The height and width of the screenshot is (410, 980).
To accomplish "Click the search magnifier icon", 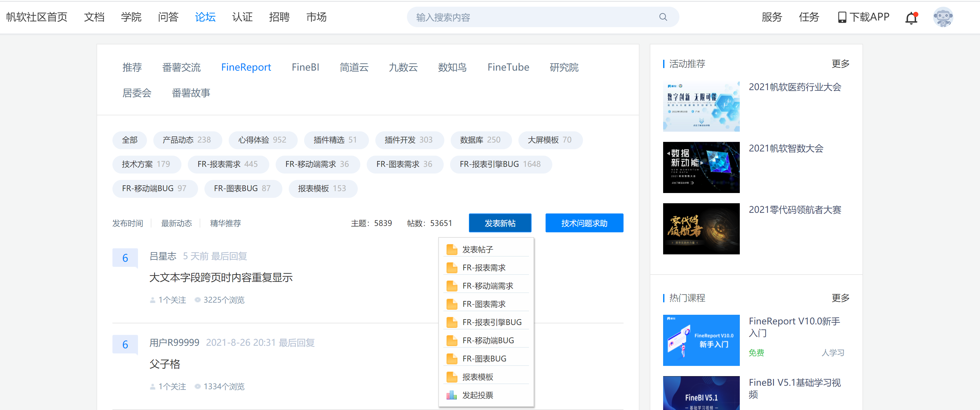I will tap(663, 17).
